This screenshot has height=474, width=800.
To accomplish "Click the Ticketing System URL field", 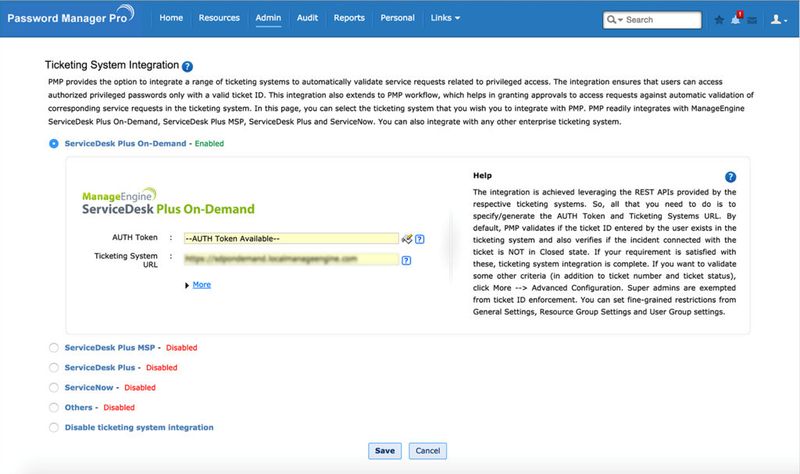I will 291,259.
